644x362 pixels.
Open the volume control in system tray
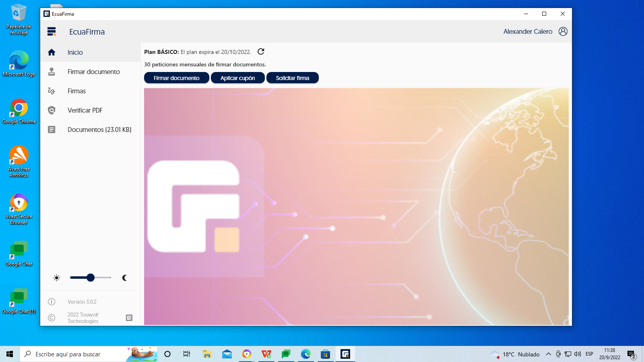[578, 354]
